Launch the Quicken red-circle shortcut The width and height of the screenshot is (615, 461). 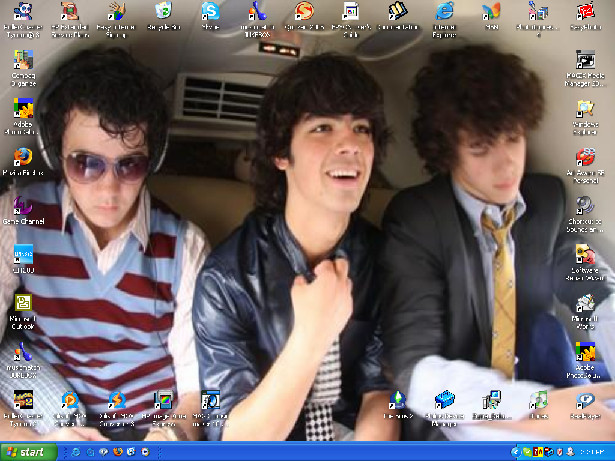pyautogui.click(x=304, y=11)
